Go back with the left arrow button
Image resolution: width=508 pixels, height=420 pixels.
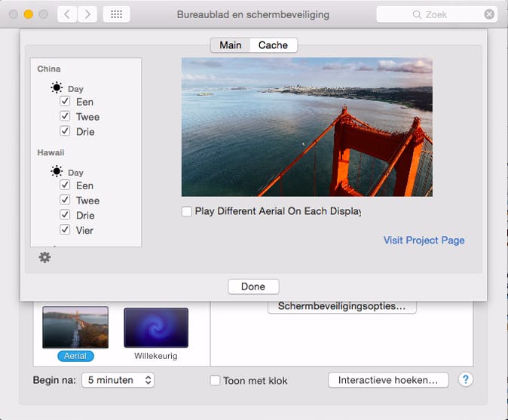[x=67, y=14]
